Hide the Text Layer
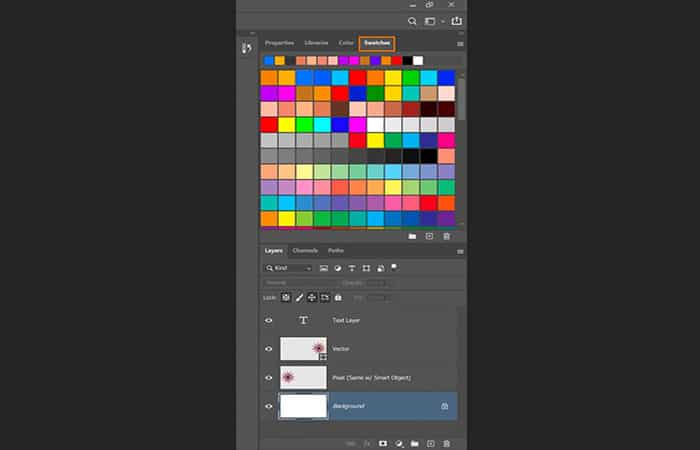Image resolution: width=700 pixels, height=450 pixels. (x=269, y=321)
